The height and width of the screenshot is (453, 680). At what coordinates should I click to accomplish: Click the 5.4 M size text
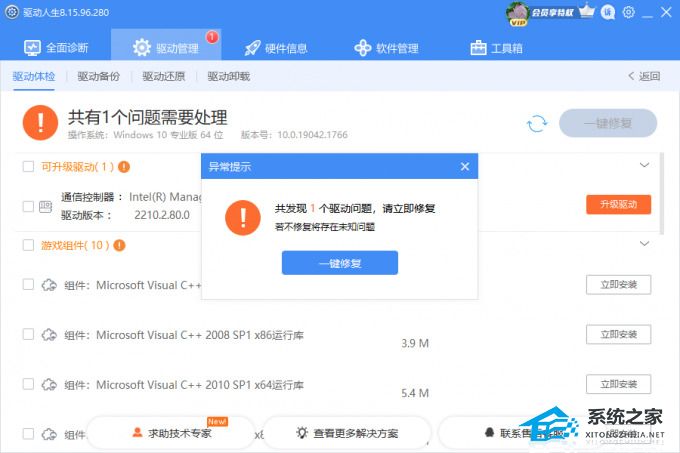415,393
